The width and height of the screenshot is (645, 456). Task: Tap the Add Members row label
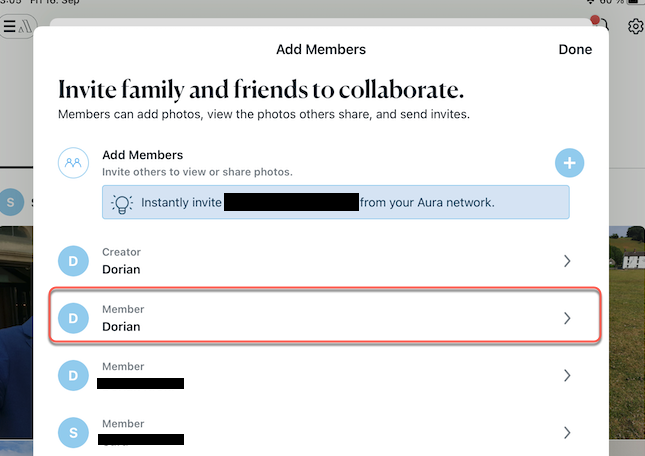(142, 155)
